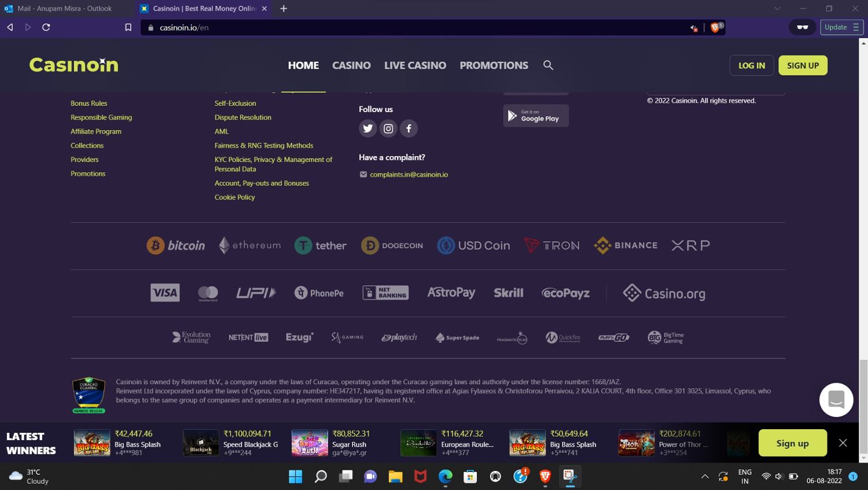Close the Latest Winners bar

[843, 443]
